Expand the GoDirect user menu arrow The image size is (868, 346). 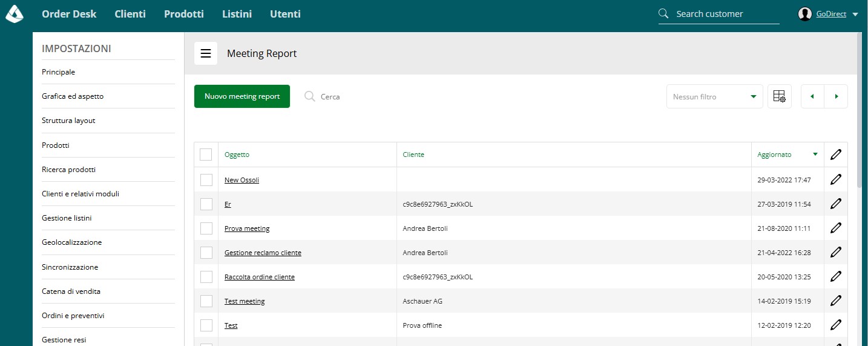tap(855, 14)
